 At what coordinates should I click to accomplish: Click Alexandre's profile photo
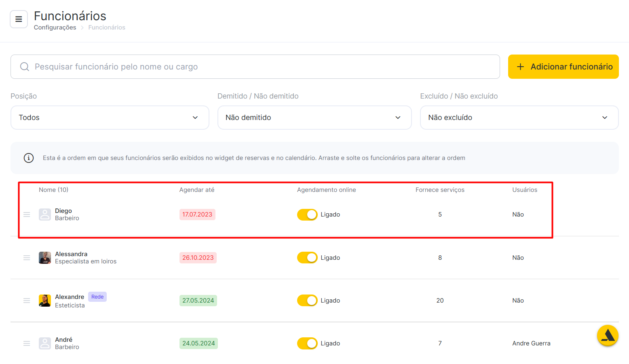pos(45,301)
